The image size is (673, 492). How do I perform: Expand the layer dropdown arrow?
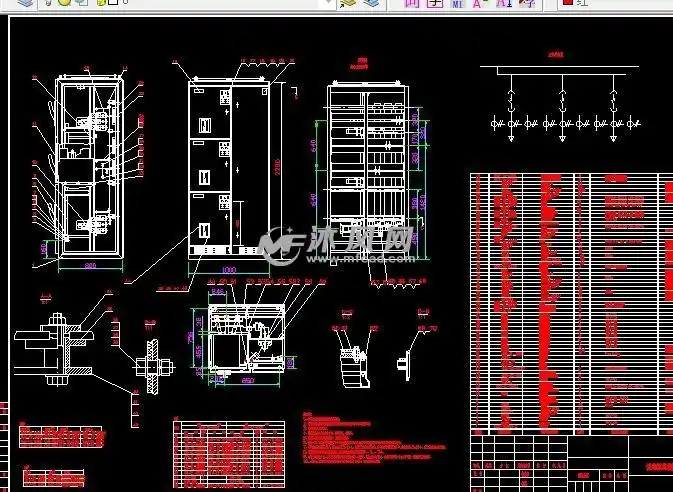[327, 3]
